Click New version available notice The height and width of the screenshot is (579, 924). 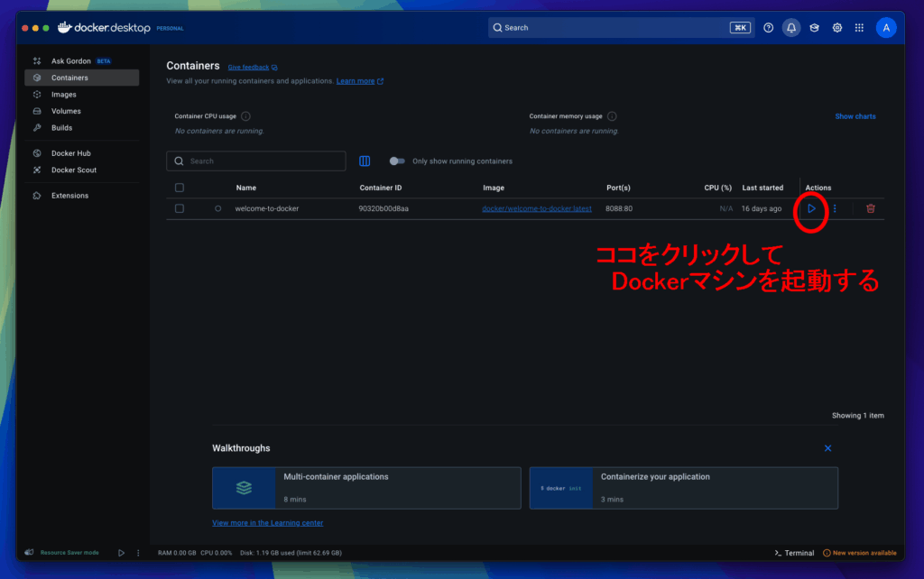[859, 553]
